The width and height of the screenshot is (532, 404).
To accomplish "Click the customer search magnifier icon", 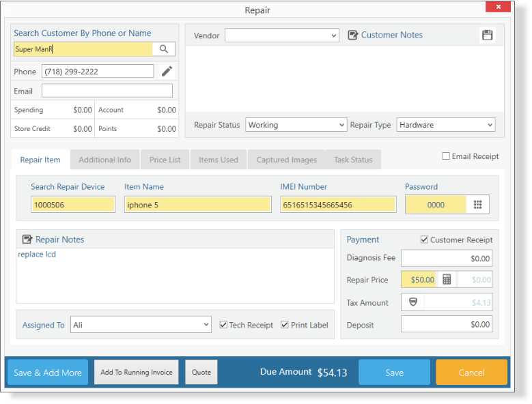I will pyautogui.click(x=163, y=49).
